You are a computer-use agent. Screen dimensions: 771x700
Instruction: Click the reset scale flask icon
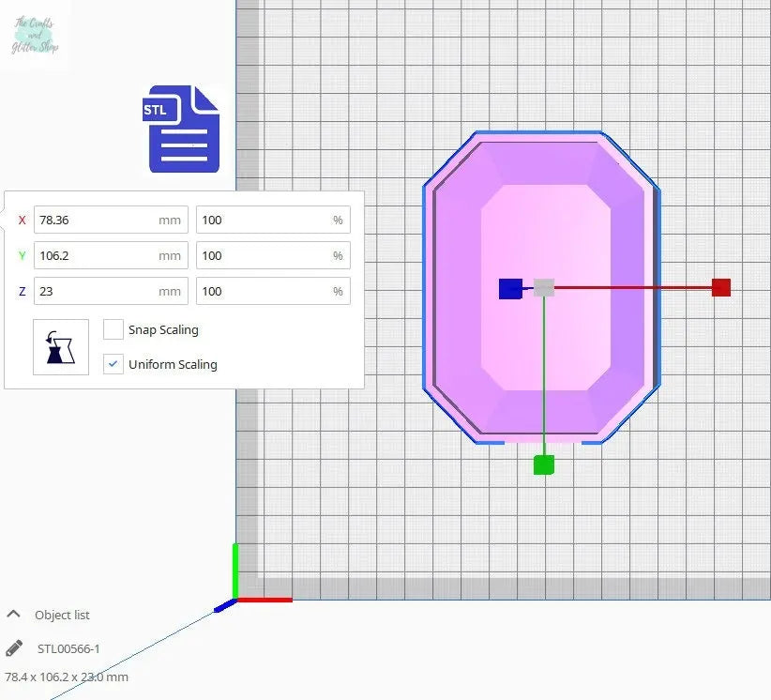(61, 346)
